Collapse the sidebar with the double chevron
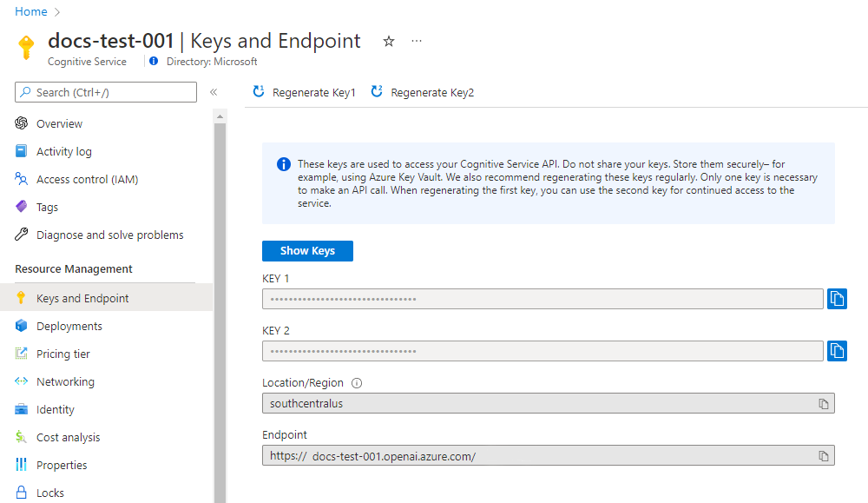The image size is (868, 503). 214,92
